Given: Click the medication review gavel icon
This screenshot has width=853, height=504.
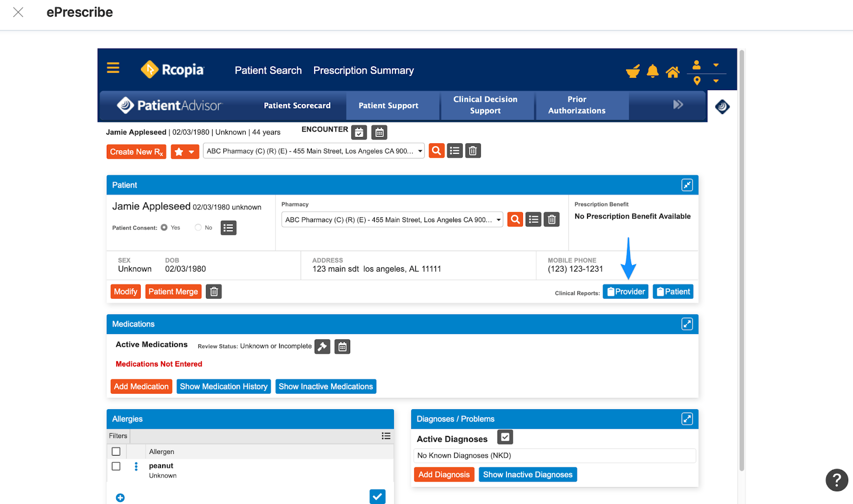Looking at the screenshot, I should click(x=323, y=347).
